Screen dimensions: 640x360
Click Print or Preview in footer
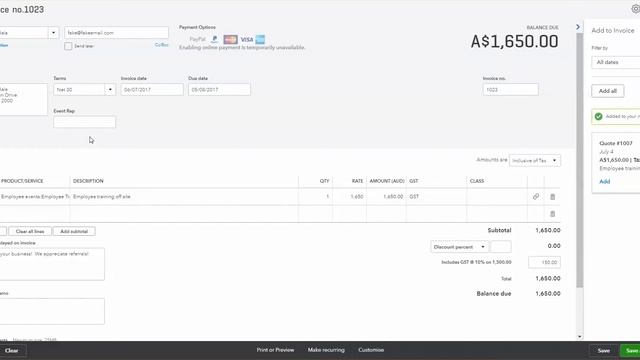click(275, 350)
